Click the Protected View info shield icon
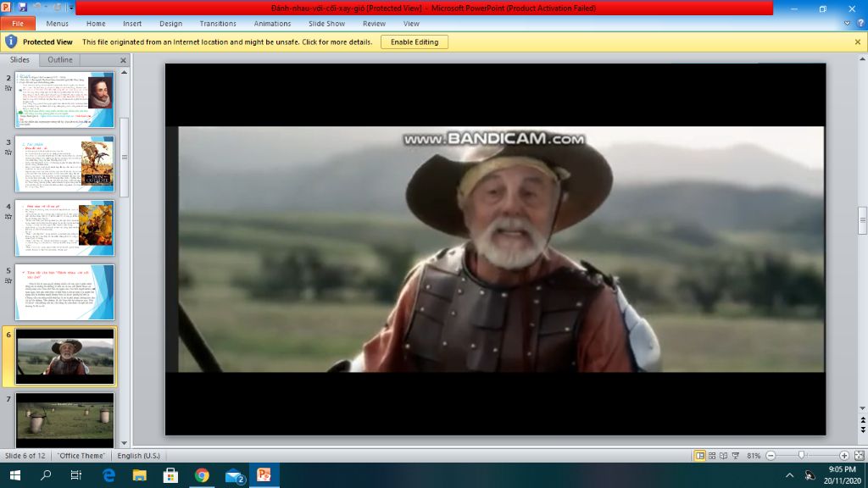This screenshot has height=488, width=868. click(11, 42)
